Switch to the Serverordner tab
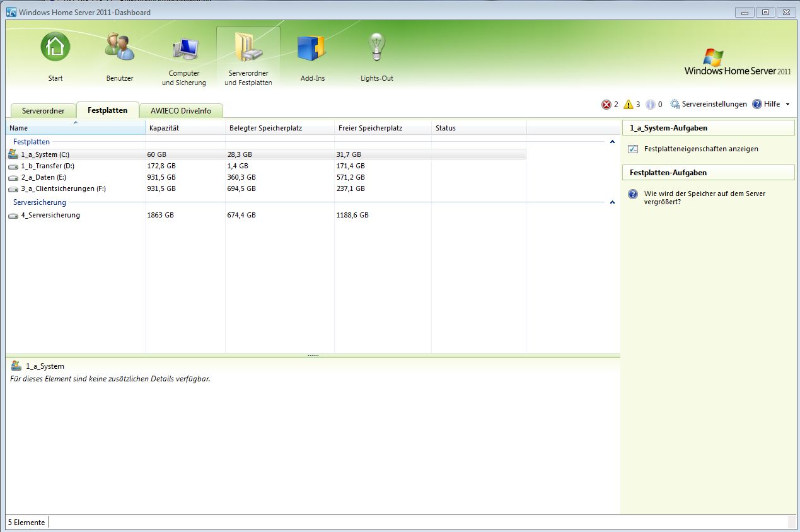This screenshot has height=532, width=800. [43, 111]
